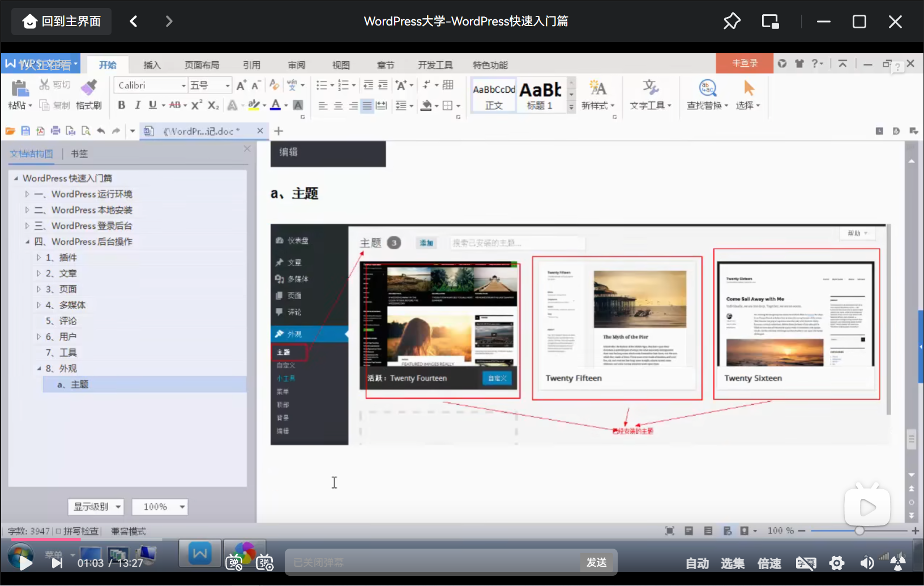Viewport: 924px width, 586px height.
Task: Open the 100% zoom dropdown in navigation pane
Action: point(160,507)
